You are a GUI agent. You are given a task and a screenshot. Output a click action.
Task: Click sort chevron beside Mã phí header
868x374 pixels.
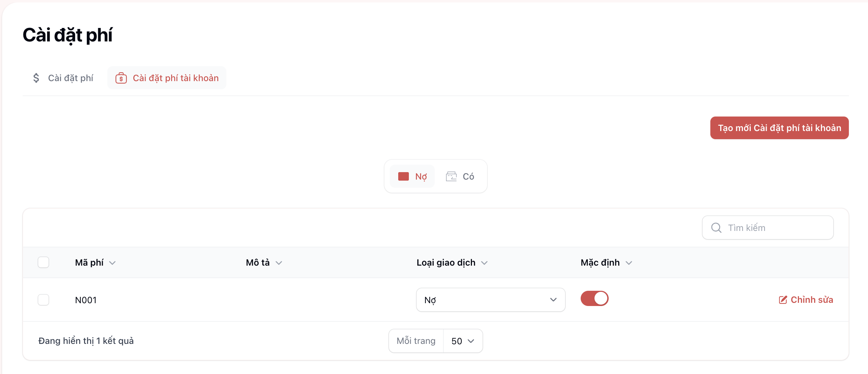click(x=112, y=263)
